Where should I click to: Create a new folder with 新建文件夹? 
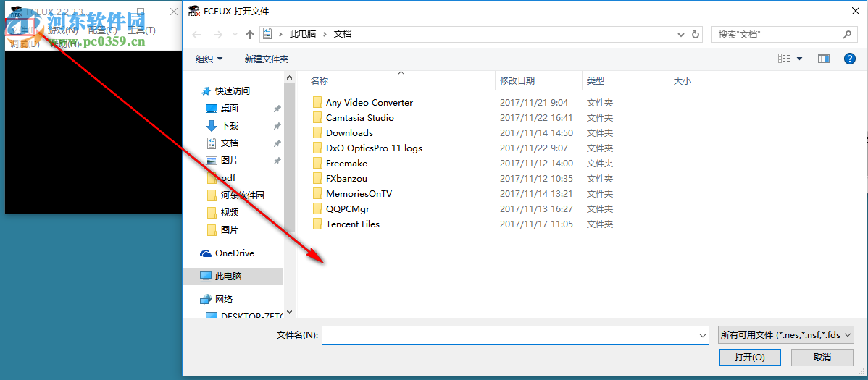[x=266, y=59]
